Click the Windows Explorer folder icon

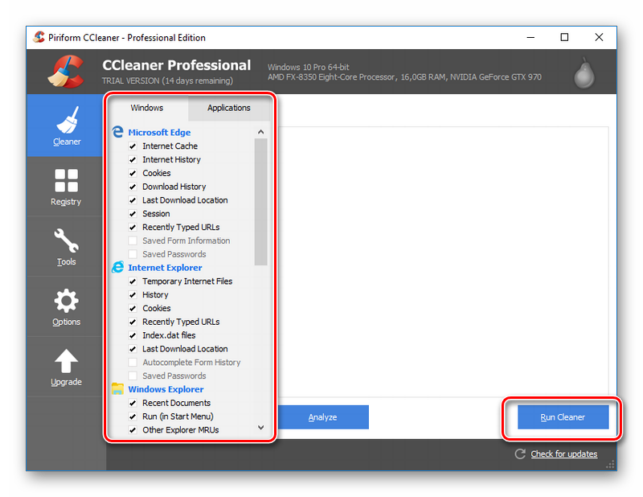[118, 388]
